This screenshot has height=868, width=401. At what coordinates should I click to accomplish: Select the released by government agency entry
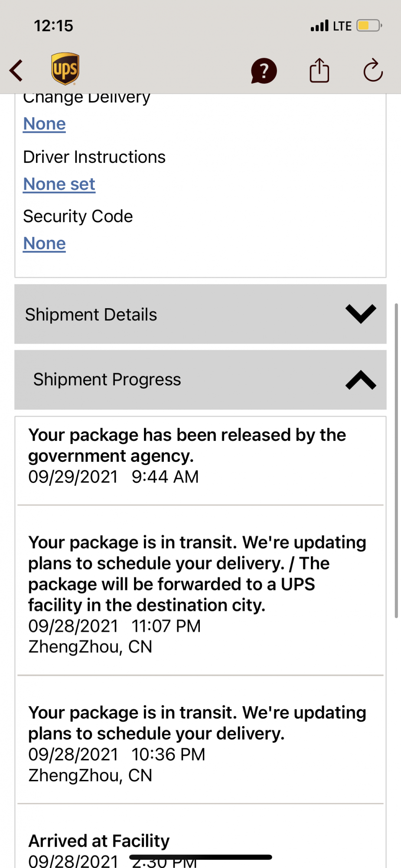(x=187, y=456)
